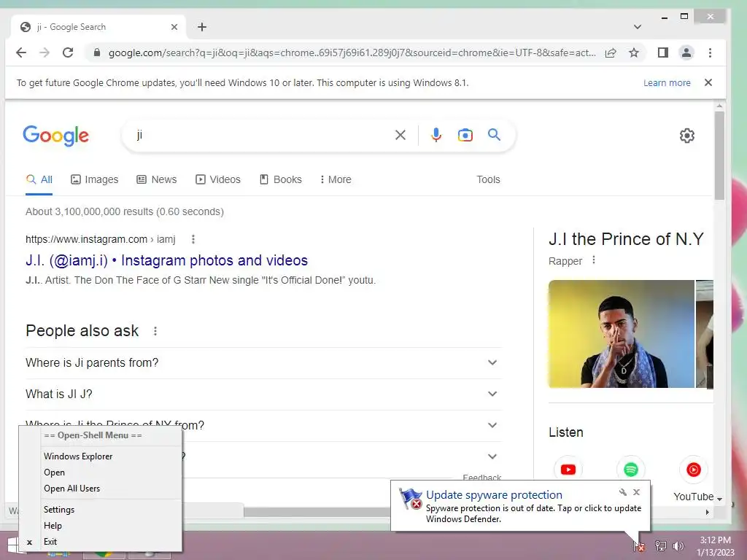
Task: Open the J.I rapper photo thumbnail
Action: pos(622,334)
